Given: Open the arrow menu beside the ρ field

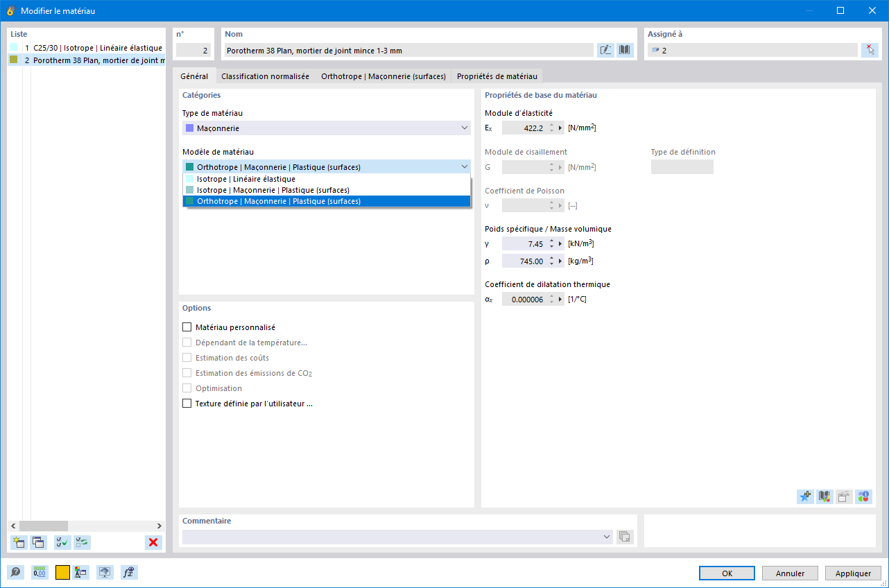Looking at the screenshot, I should (560, 261).
